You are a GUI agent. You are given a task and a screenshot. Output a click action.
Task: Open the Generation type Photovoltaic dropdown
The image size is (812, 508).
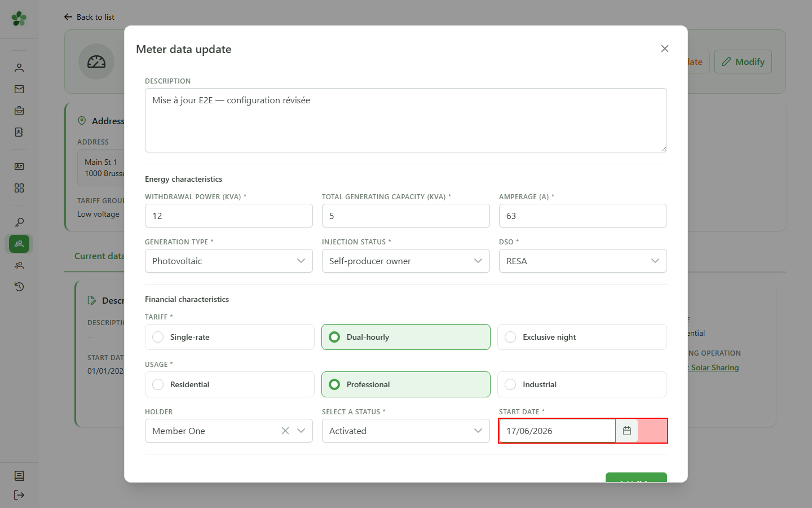[229, 261]
